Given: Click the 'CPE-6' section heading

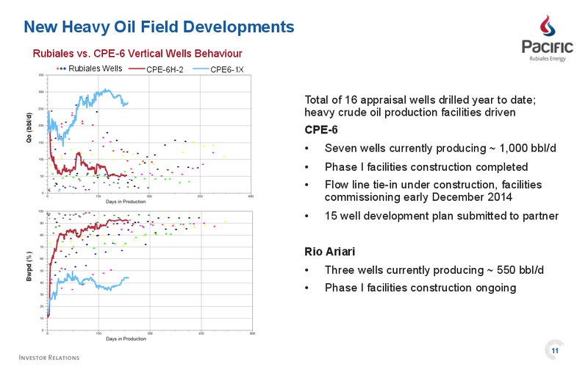Looking at the screenshot, I should 321,130.
